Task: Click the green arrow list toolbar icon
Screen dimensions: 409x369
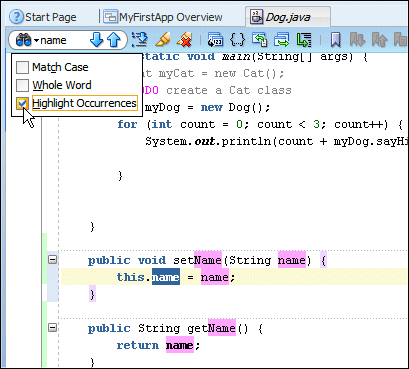Action: point(304,40)
